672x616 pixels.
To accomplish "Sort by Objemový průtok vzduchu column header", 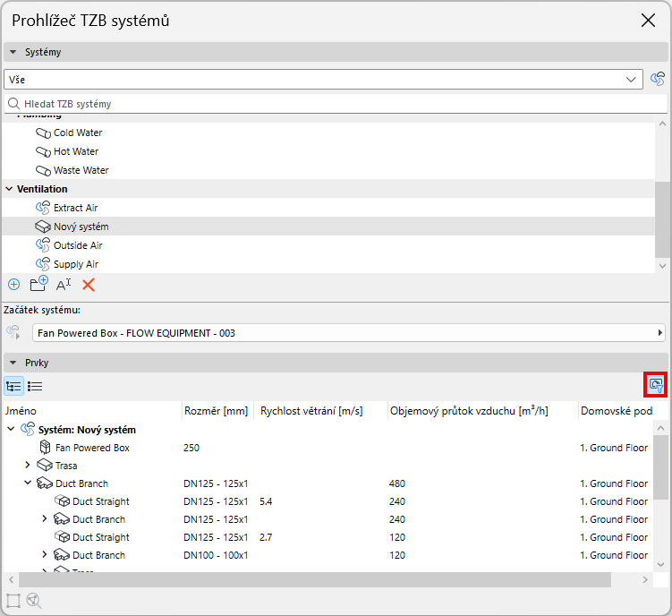I will (482, 411).
